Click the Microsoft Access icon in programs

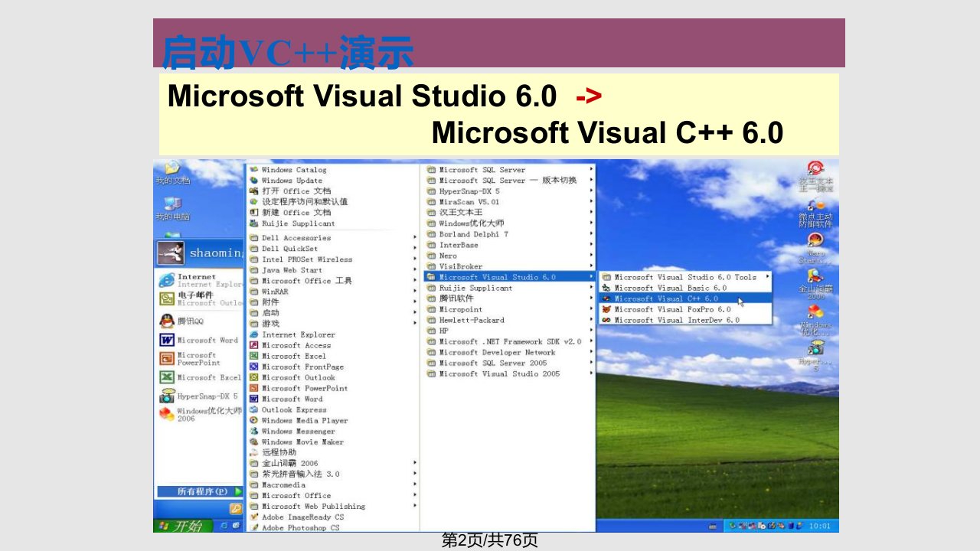tap(254, 345)
